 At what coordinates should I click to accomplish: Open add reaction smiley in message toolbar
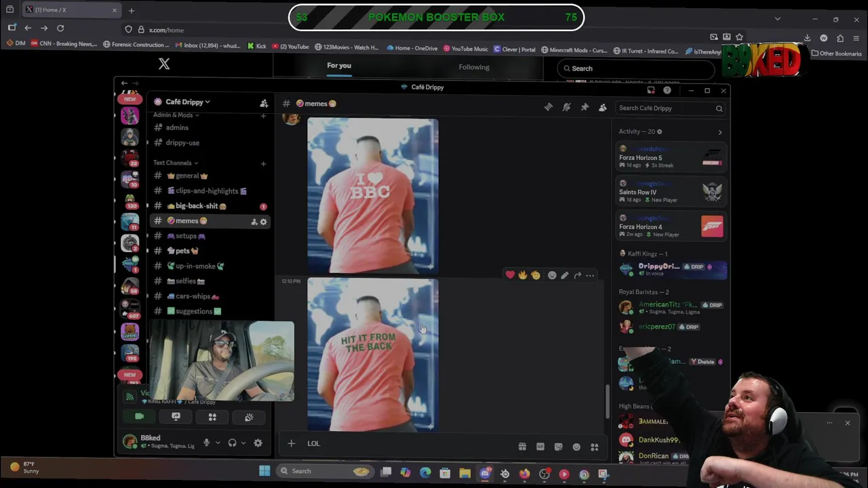pos(552,275)
